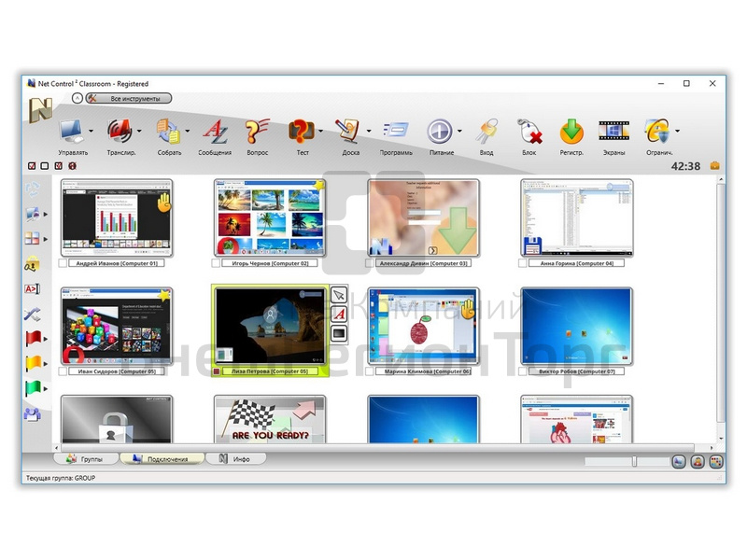Viewport: 747px width, 560px height.
Task: Expand the Собрать dropdown arrow
Action: (188, 131)
